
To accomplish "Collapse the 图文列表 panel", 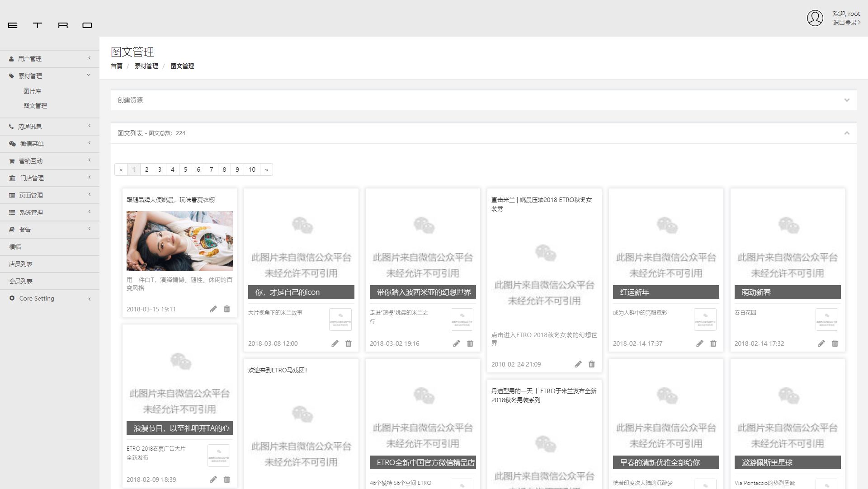I will (x=847, y=133).
